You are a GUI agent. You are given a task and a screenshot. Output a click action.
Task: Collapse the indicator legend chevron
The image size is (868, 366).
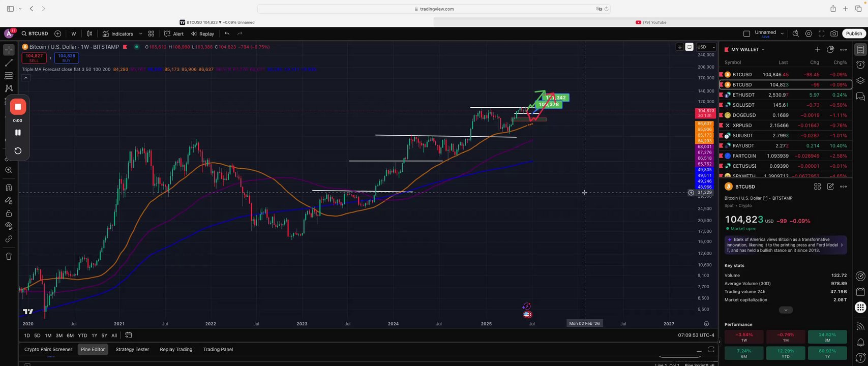tap(25, 78)
